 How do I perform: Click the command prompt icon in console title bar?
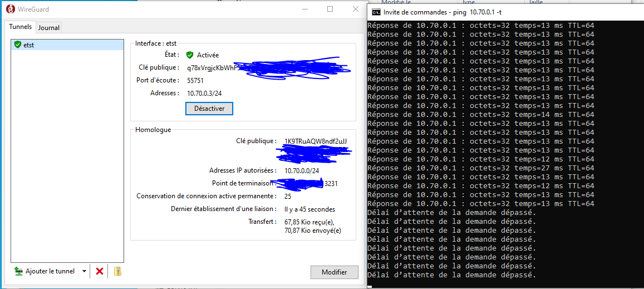coord(376,12)
